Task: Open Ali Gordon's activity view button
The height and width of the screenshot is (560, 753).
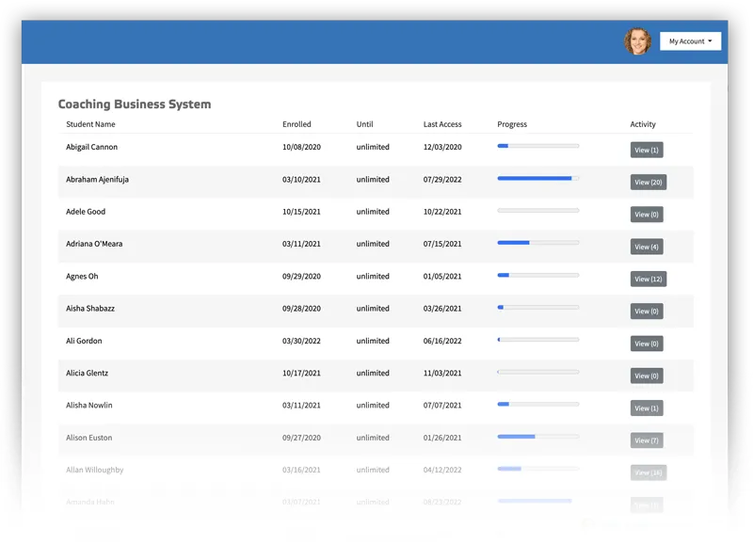Action: (x=647, y=344)
